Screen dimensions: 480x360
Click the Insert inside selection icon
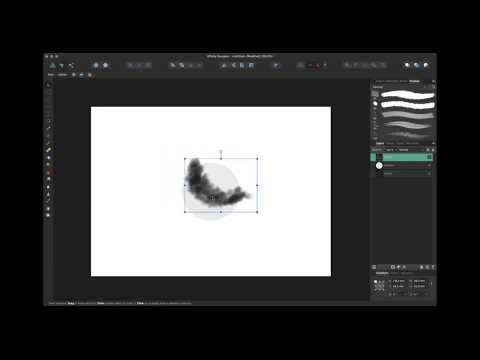(x=426, y=65)
